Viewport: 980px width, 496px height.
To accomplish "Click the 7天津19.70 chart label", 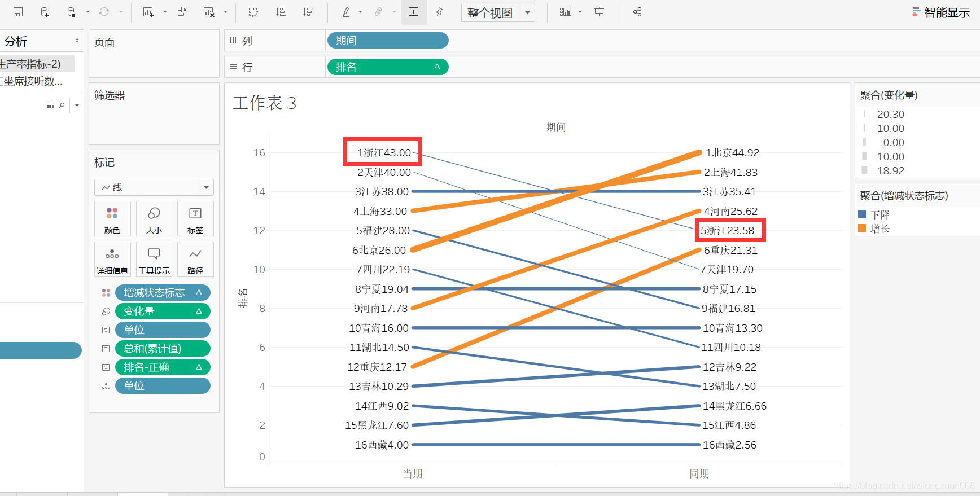I will click(727, 270).
